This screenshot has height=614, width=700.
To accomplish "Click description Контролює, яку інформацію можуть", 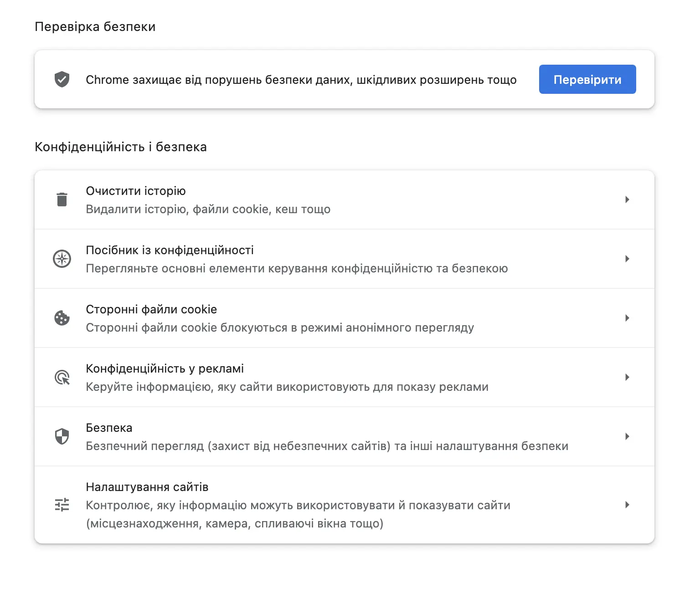I will coord(298,514).
